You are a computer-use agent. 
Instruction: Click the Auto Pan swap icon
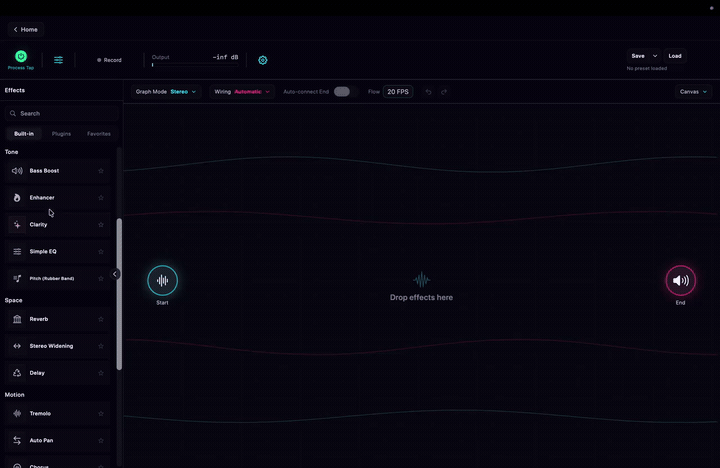tap(17, 440)
